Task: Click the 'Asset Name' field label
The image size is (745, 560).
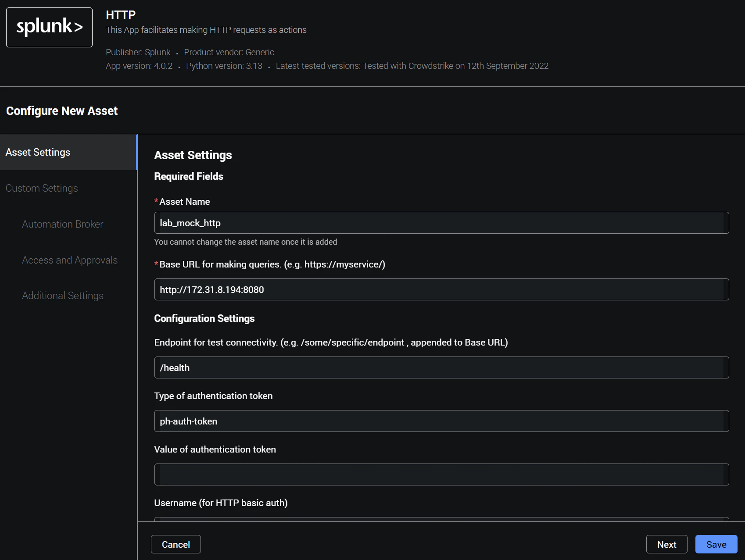Action: pos(185,202)
